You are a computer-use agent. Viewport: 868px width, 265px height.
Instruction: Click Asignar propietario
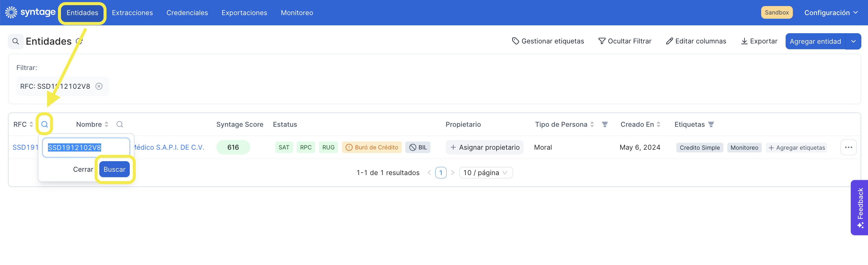[x=484, y=147]
